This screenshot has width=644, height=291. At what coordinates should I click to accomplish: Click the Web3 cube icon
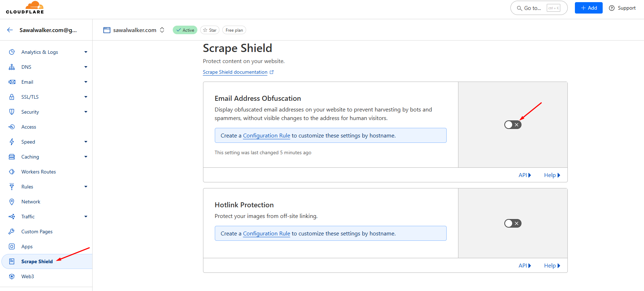pyautogui.click(x=12, y=276)
